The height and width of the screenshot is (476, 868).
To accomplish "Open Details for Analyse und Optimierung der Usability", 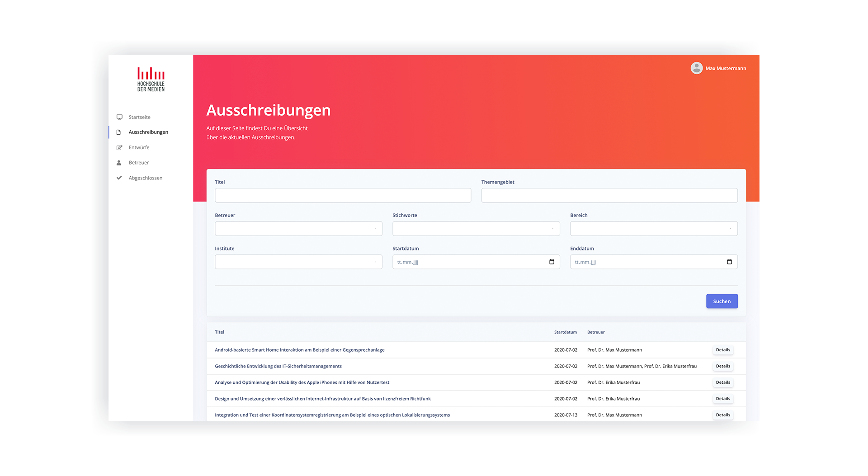I will pyautogui.click(x=723, y=382).
